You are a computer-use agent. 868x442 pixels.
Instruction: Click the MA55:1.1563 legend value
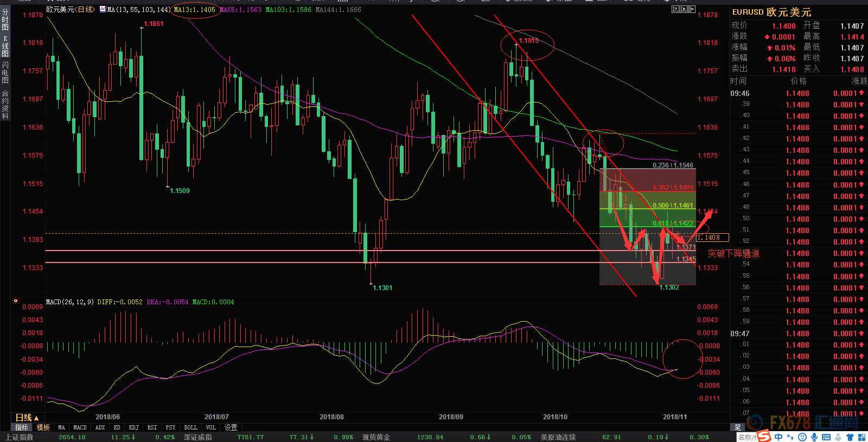click(240, 10)
